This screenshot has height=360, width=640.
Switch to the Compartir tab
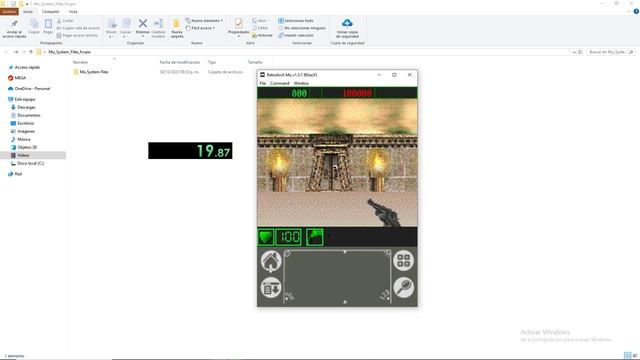click(x=51, y=12)
